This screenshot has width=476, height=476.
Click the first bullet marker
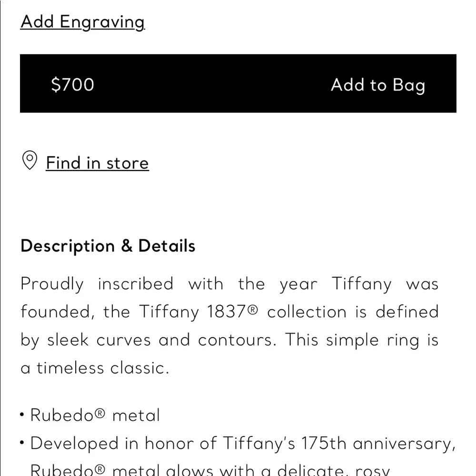21,414
